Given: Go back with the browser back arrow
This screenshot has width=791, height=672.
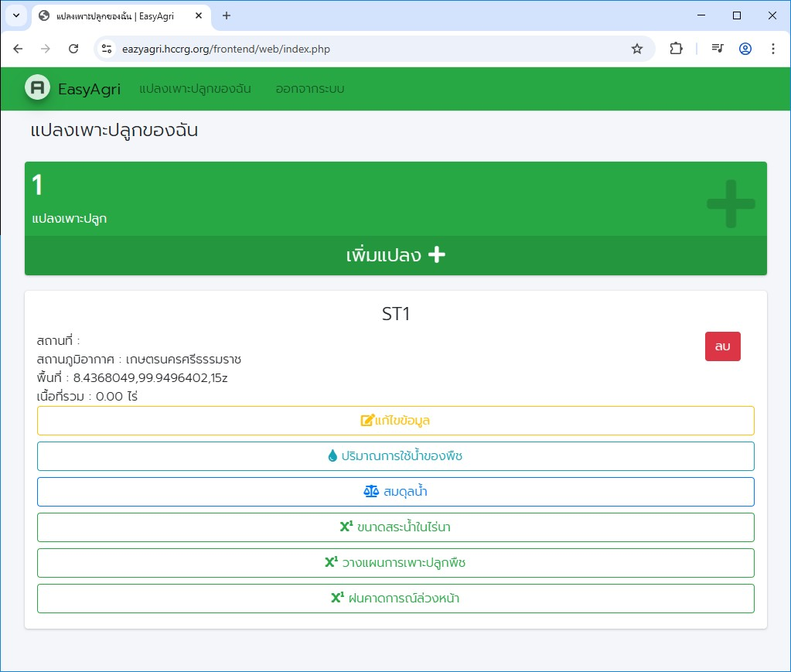Looking at the screenshot, I should tap(19, 49).
